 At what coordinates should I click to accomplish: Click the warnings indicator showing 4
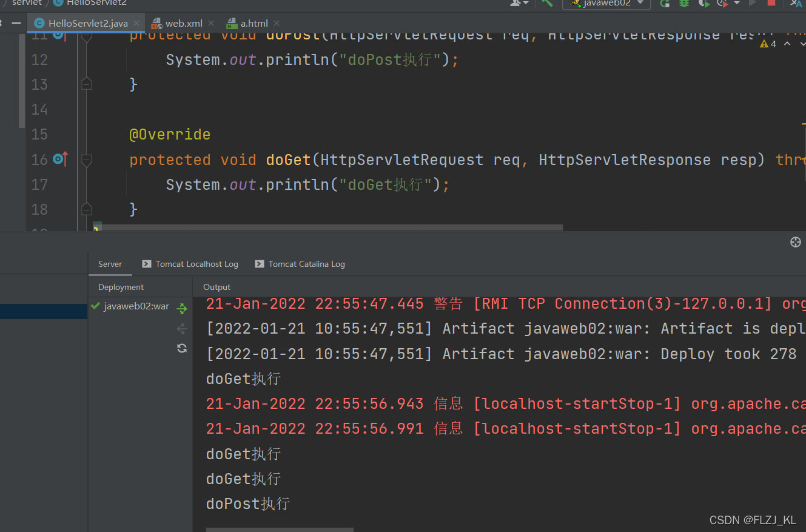(768, 44)
